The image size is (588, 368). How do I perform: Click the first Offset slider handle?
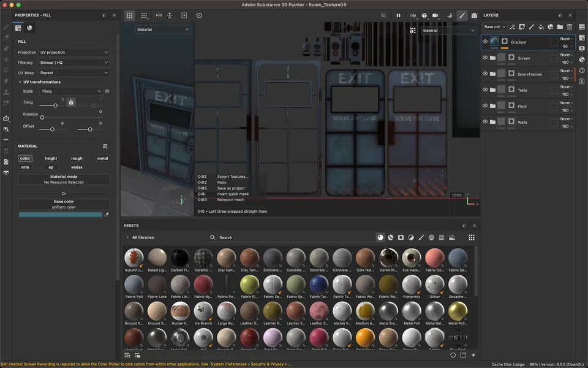click(52, 129)
